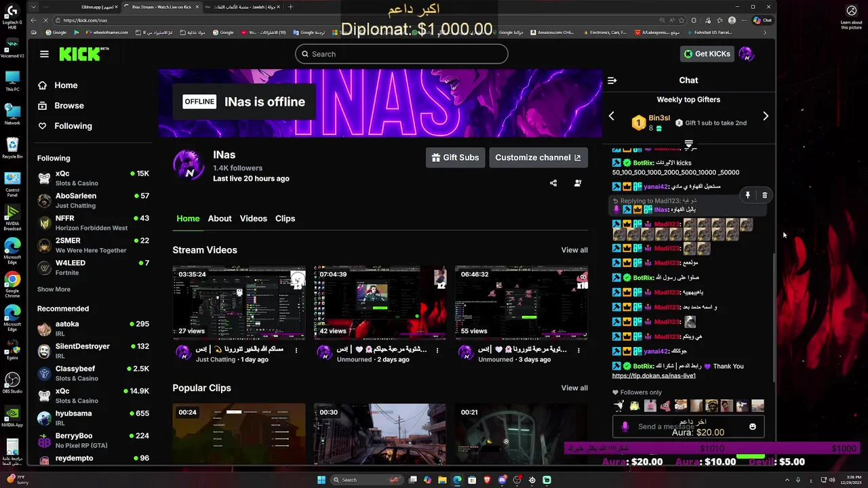Click the Kick search field
This screenshot has width=868, height=488.
[401, 54]
